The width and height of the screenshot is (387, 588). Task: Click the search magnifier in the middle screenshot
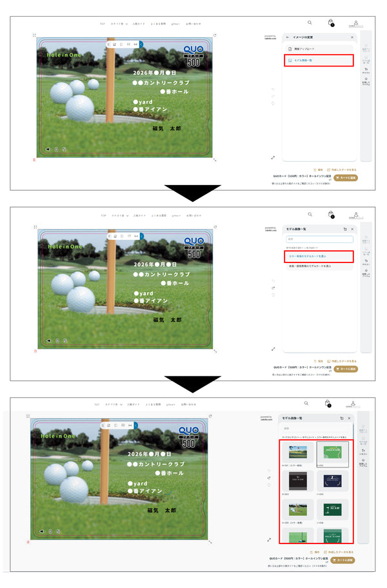[x=310, y=214]
